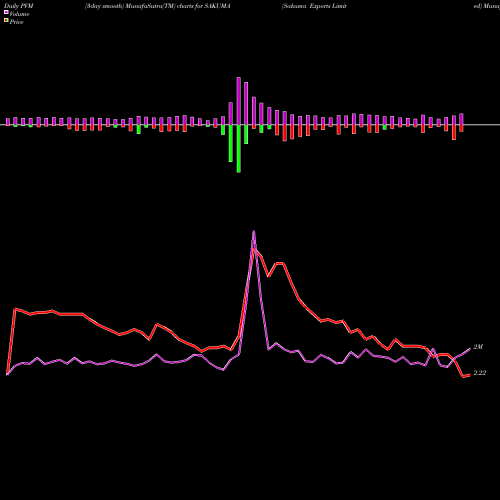Click the tallest magenta volume bar
Viewport: 500px width, 500px height.
click(x=239, y=101)
